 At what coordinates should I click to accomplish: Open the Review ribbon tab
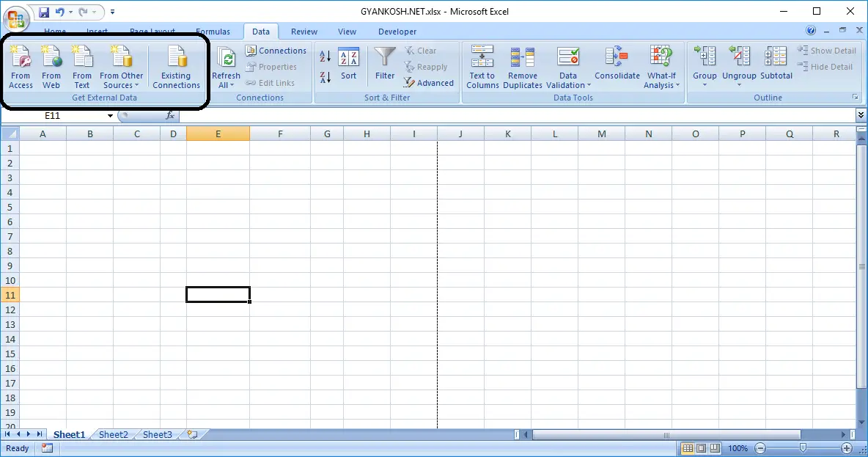(304, 32)
